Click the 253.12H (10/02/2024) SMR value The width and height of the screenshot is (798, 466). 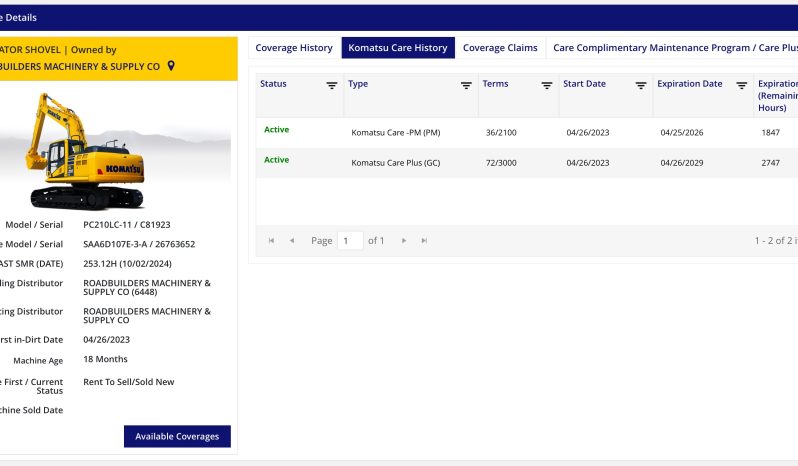(x=127, y=264)
